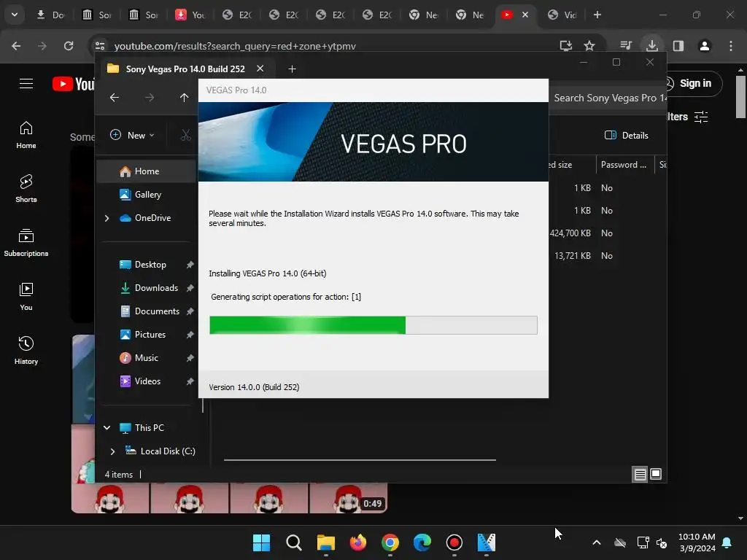Expand OneDrive in navigation pane
Screen dimensions: 747x560
107,218
